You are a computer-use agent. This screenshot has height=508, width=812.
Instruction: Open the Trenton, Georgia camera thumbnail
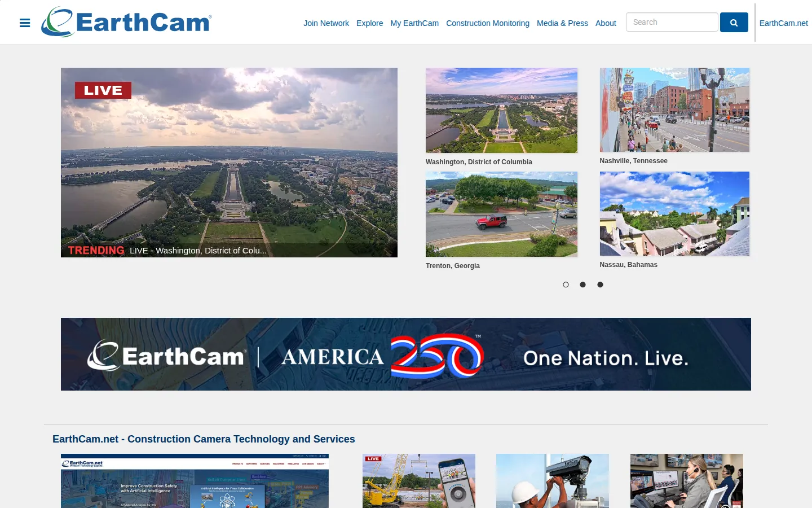[x=501, y=214]
